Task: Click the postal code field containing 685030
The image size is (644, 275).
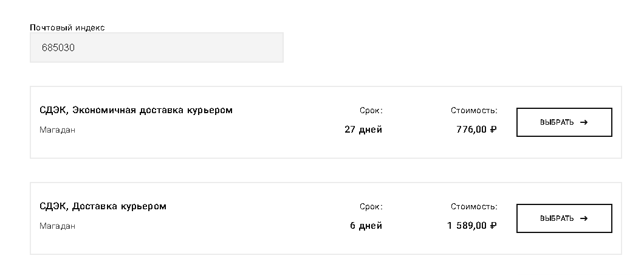Action: [x=156, y=47]
